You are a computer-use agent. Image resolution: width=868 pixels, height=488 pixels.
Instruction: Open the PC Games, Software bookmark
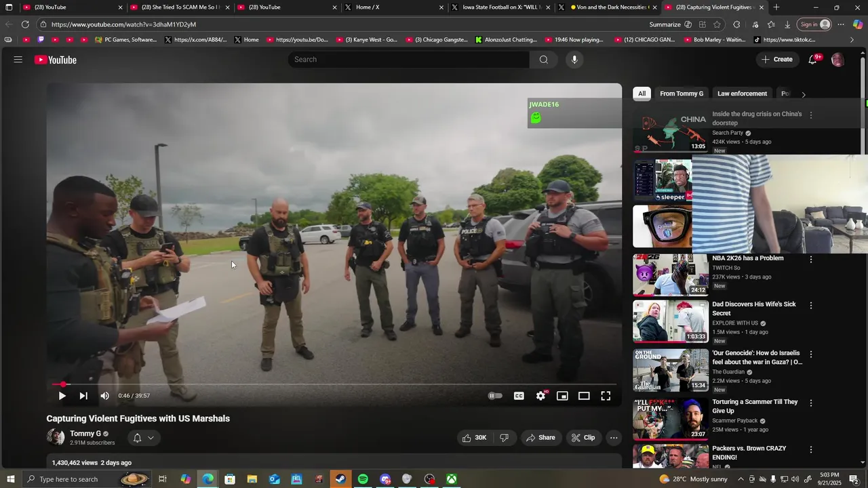point(126,40)
